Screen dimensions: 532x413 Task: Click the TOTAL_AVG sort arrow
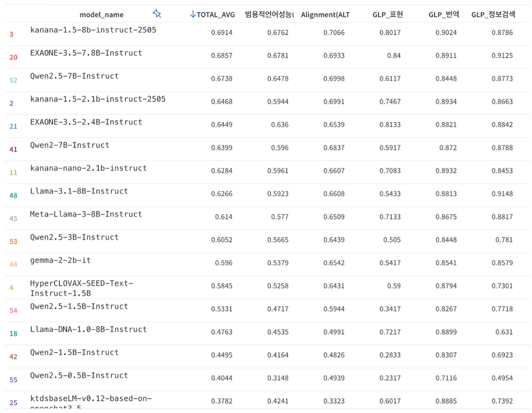click(x=193, y=14)
